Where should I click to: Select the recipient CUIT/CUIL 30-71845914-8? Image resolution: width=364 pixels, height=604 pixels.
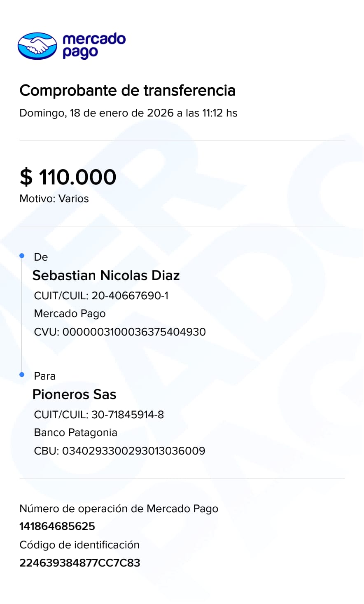(128, 415)
